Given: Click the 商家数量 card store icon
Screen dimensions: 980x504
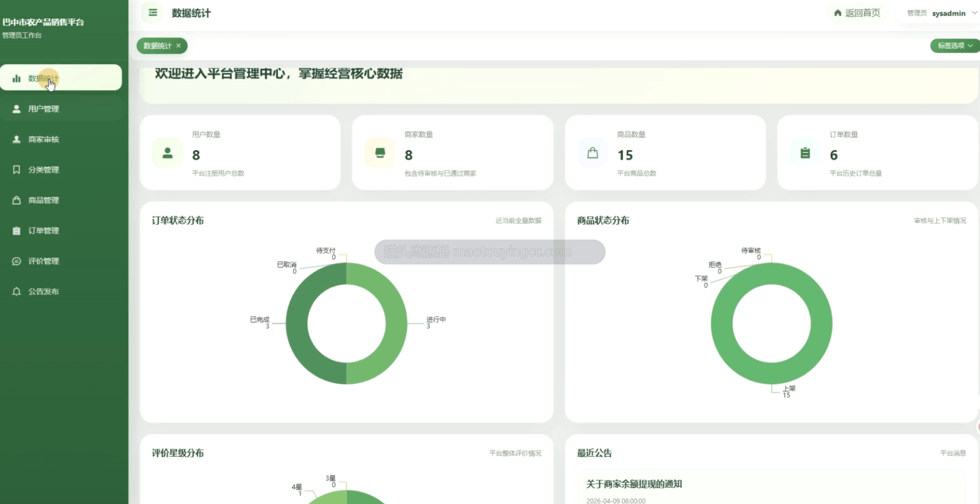Looking at the screenshot, I should pos(380,153).
